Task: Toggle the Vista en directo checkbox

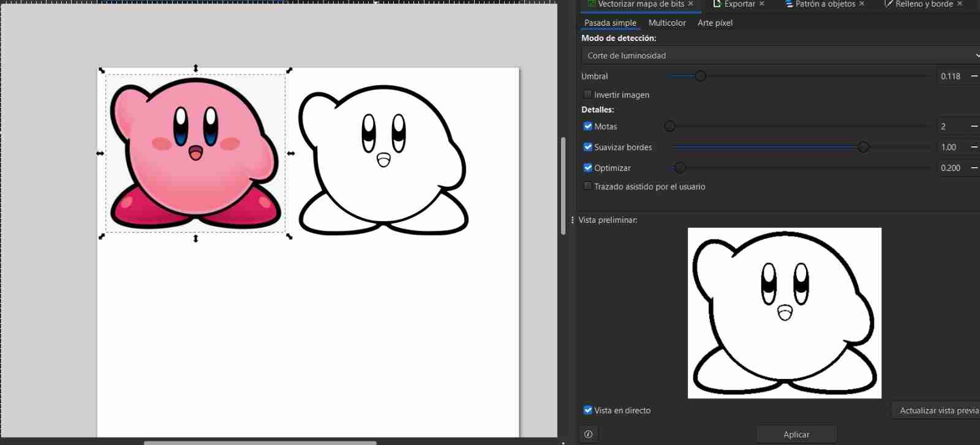Action: [588, 410]
